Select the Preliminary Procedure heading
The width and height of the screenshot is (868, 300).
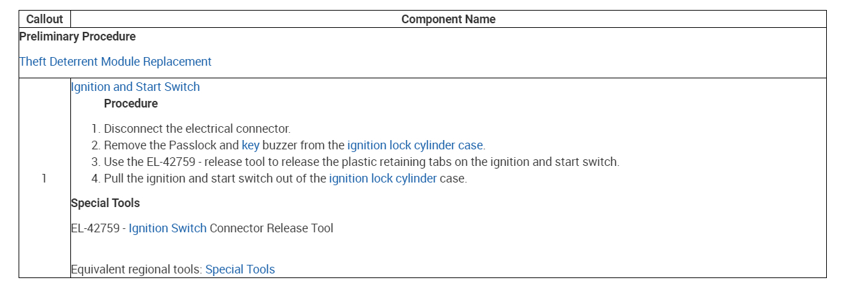[78, 37]
